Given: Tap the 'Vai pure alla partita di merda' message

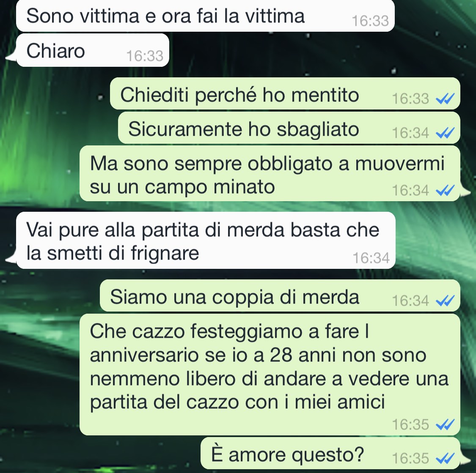Looking at the screenshot, I should pyautogui.click(x=206, y=241).
